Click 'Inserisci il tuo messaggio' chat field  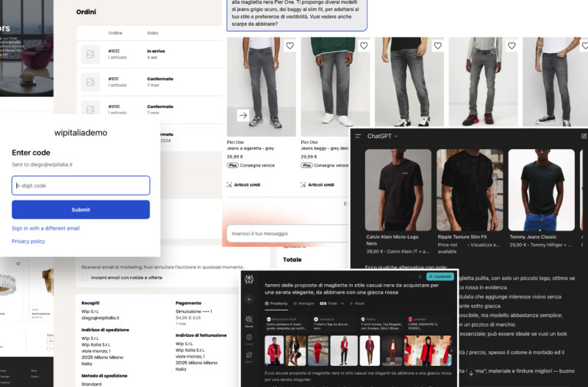point(287,234)
